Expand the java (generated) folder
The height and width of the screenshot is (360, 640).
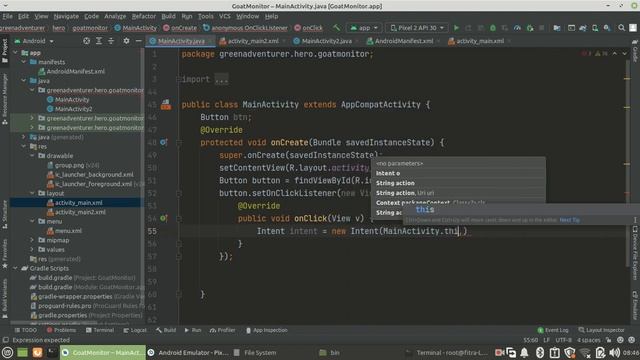24,137
